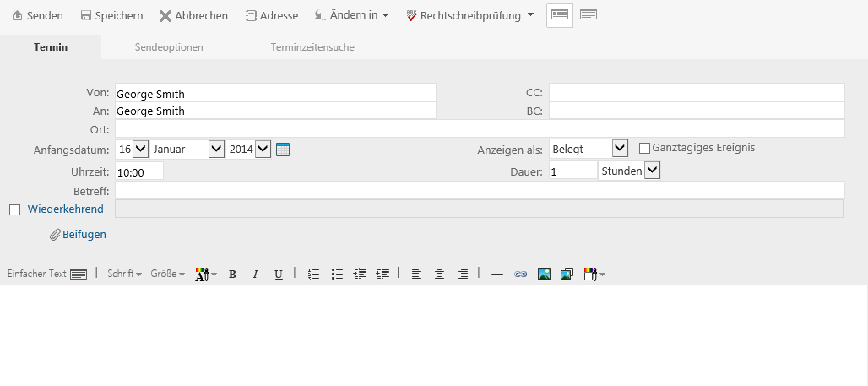The height and width of the screenshot is (386, 868).
Task: Open Anzeigen als dropdown Belegt
Action: tap(589, 149)
